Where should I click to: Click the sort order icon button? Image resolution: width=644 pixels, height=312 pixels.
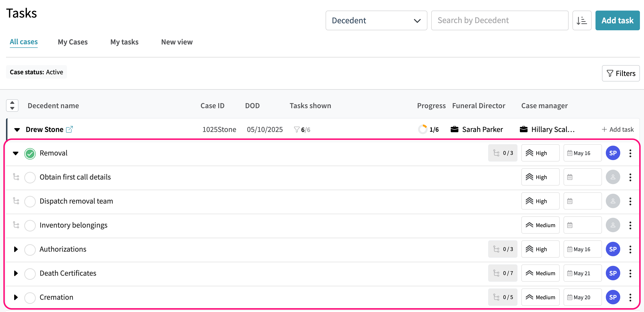tap(582, 20)
